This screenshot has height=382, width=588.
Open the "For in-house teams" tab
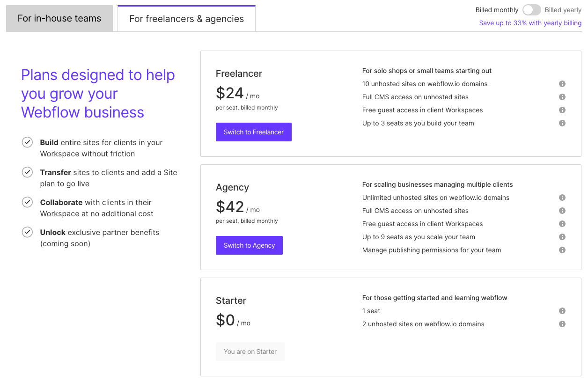coord(59,18)
